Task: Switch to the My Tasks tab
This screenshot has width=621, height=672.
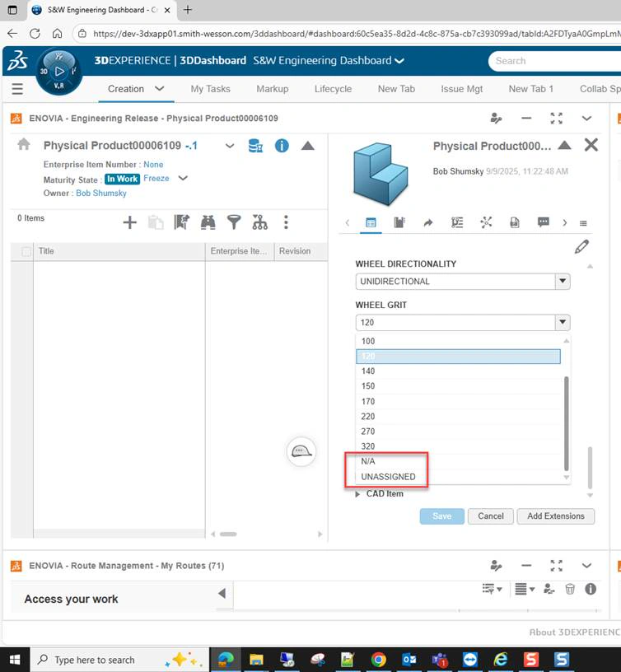Action: click(x=210, y=89)
